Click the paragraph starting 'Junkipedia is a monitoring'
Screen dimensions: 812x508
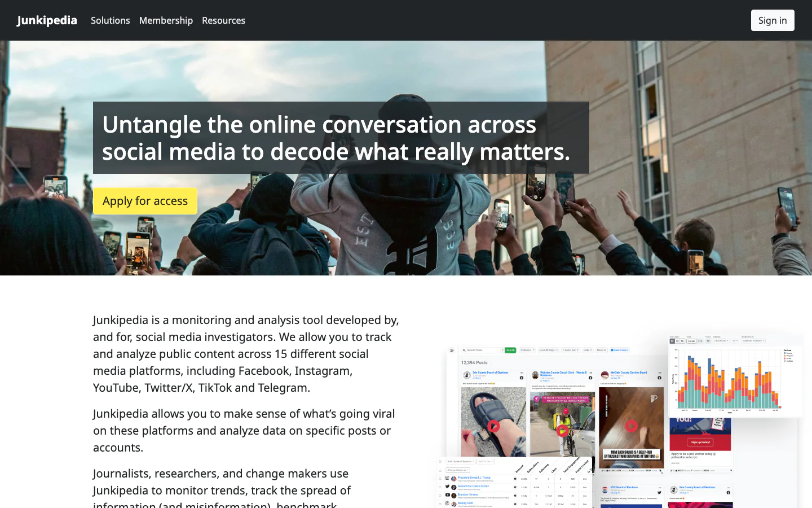tap(246, 353)
